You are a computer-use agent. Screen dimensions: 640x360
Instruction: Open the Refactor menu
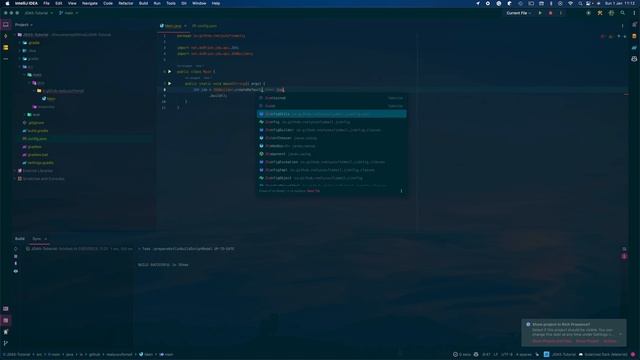tap(126, 3)
